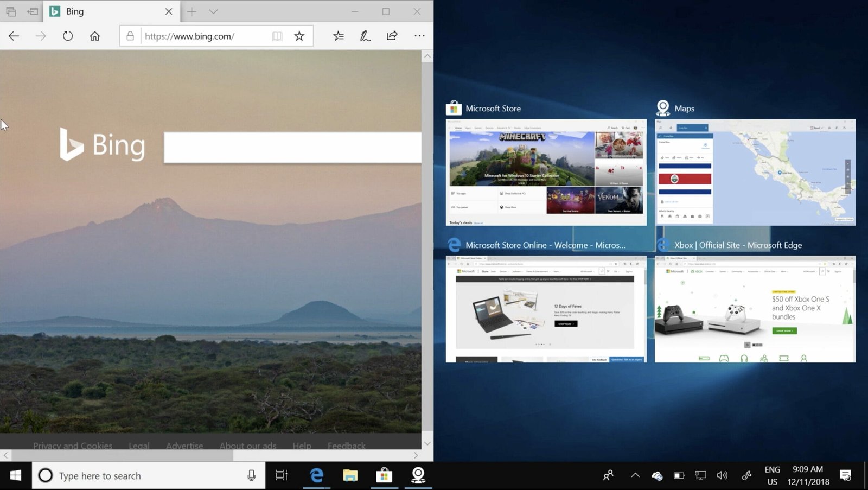Screen dimensions: 868x490
Task: Open battery status tray icon
Action: [679, 476]
